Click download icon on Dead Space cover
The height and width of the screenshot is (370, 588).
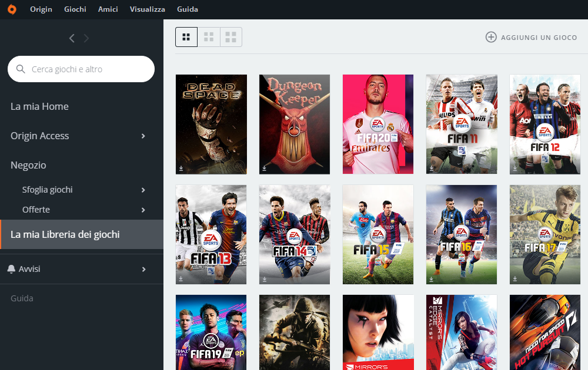click(181, 168)
